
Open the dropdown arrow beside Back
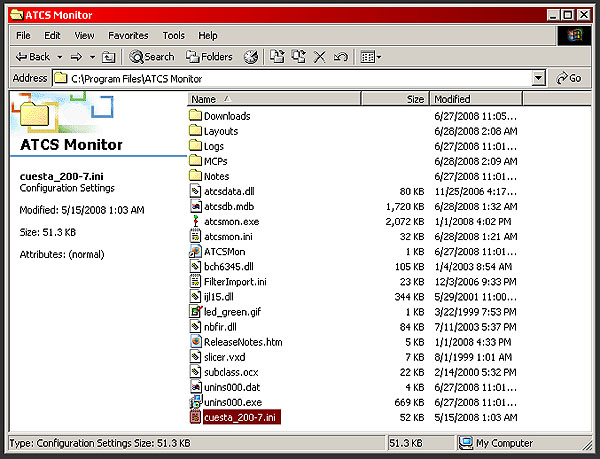click(x=60, y=57)
